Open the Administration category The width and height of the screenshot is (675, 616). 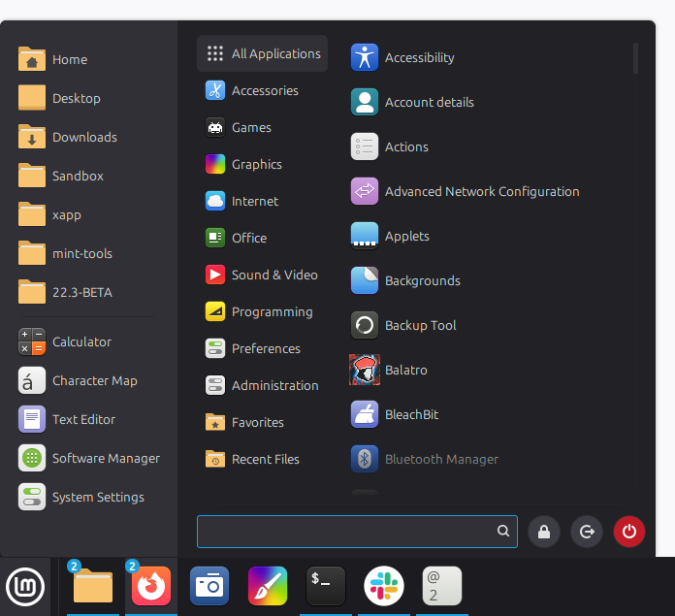[x=274, y=385]
